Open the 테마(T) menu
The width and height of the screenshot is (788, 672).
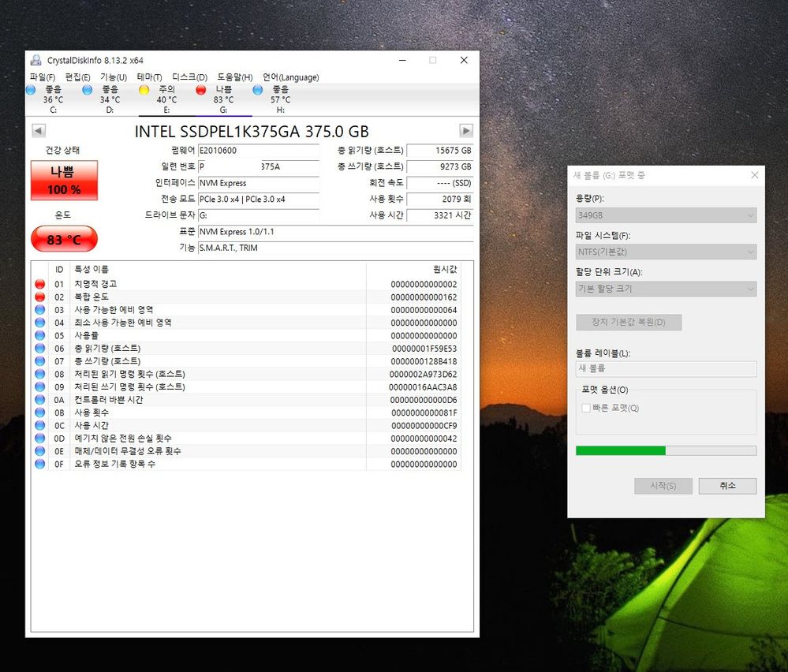click(x=149, y=77)
